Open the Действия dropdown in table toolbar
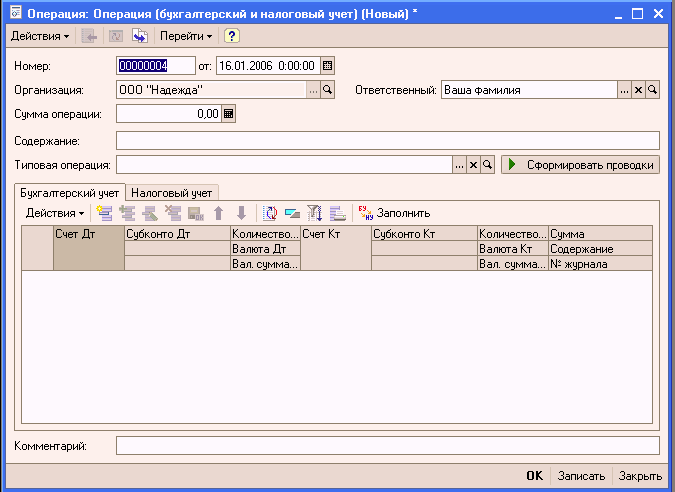 coord(54,212)
